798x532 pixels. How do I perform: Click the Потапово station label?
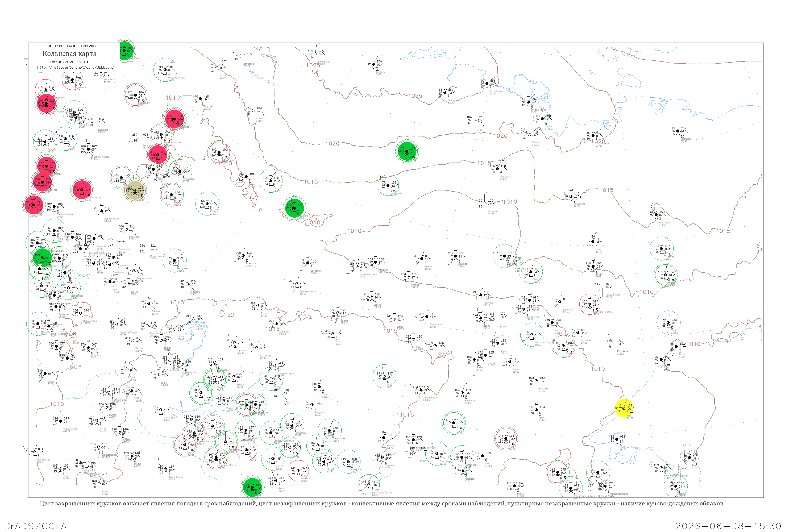(x=248, y=64)
